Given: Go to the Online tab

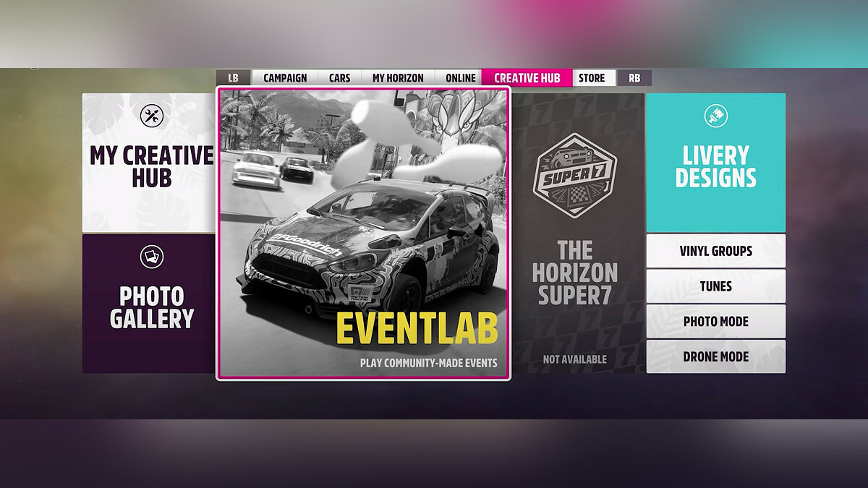Looking at the screenshot, I should click(x=461, y=78).
